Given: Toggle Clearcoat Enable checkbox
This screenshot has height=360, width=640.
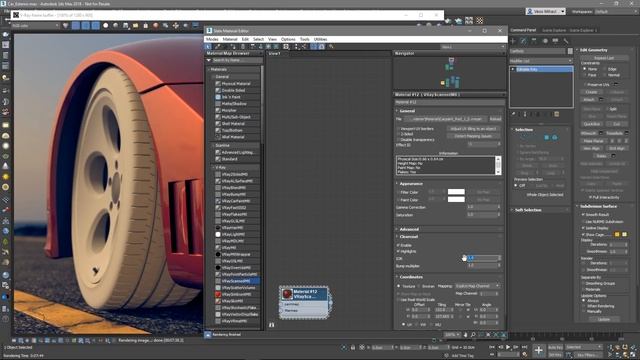Looking at the screenshot, I should [398, 245].
